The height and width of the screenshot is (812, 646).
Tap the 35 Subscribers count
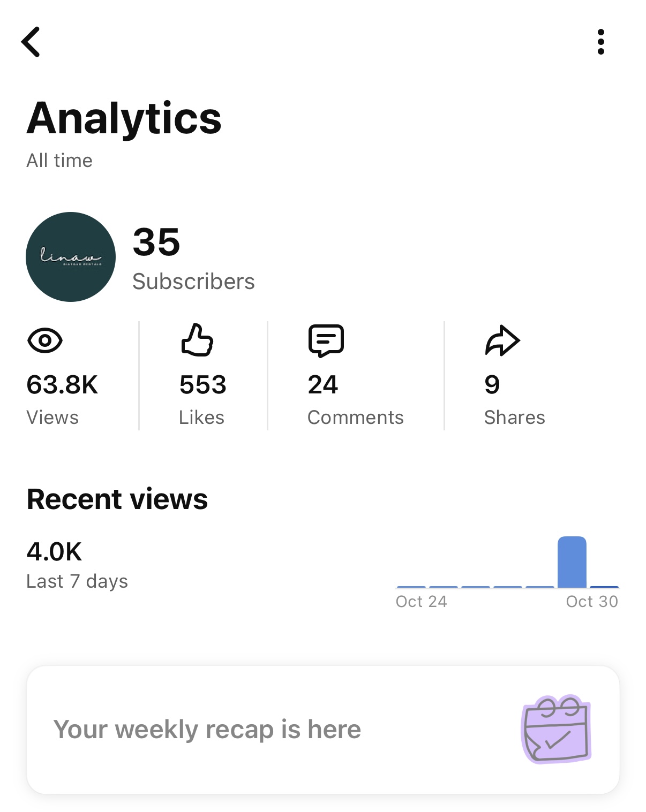(x=156, y=242)
